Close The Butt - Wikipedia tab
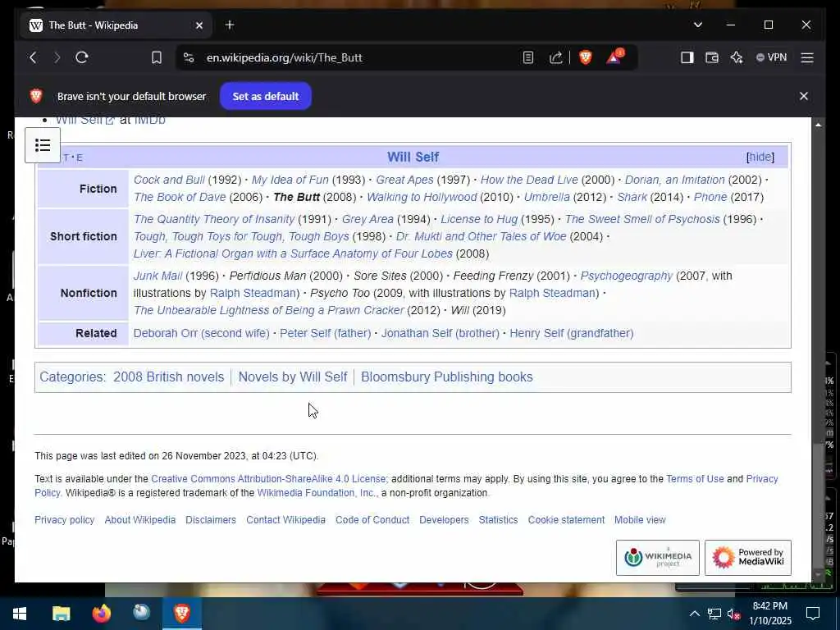 [199, 25]
